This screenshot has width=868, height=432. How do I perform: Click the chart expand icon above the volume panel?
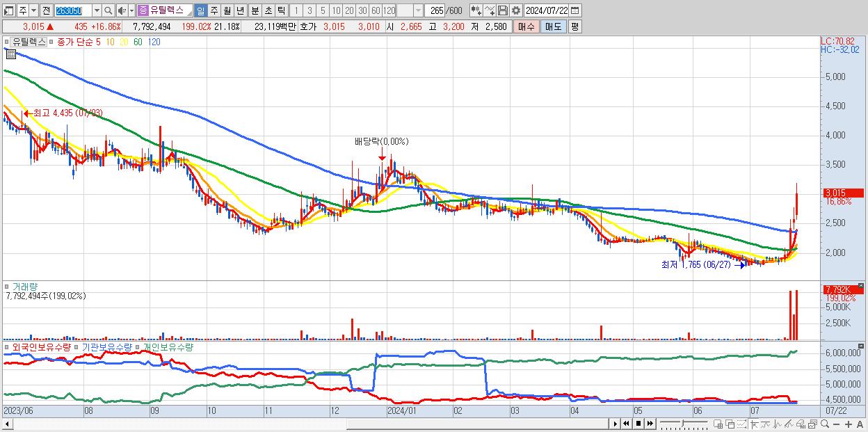pos(861,285)
